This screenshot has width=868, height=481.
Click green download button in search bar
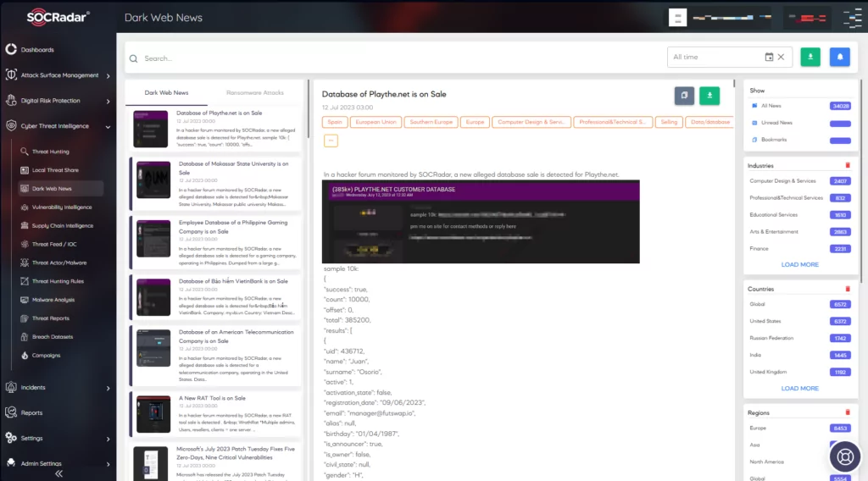(810, 57)
